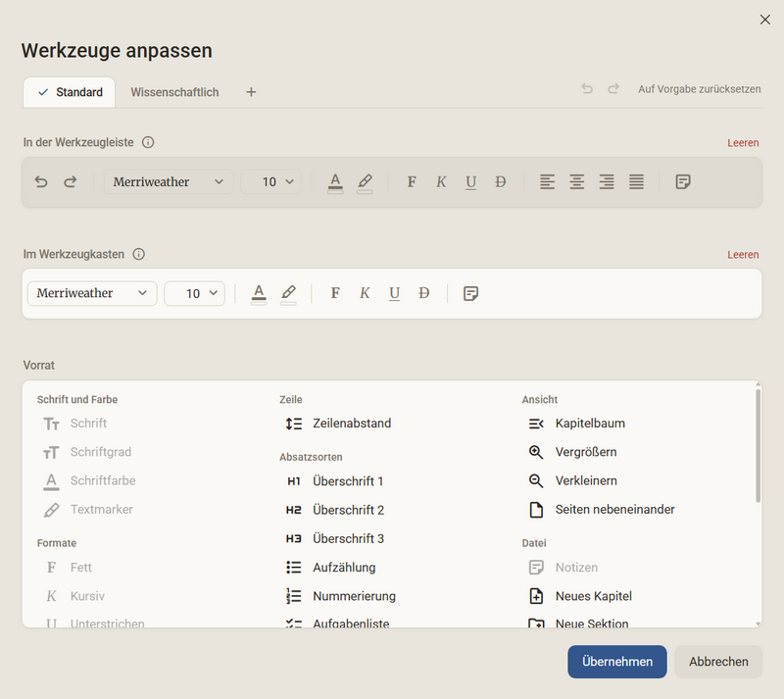Viewport: 784px width, 699px height.
Task: Toggle bold (F) in the Werkzeugkasten
Action: point(335,293)
